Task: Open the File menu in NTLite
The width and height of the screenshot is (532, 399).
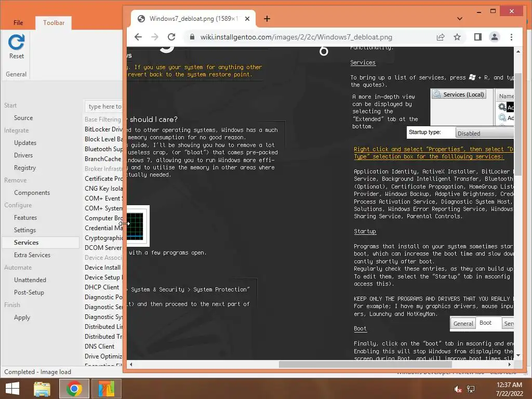Action: pos(18,23)
